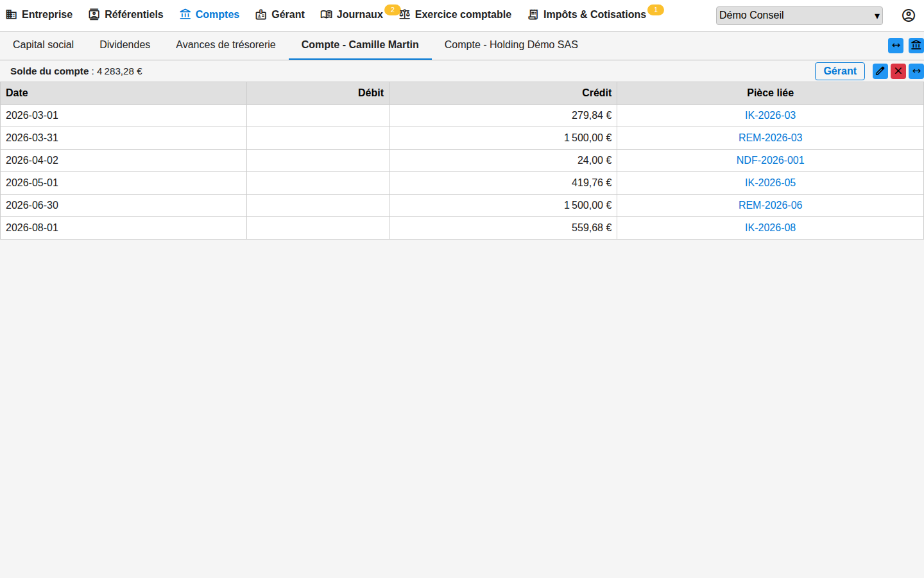924x578 pixels.
Task: Click the pencil edit account icon
Action: coord(880,71)
